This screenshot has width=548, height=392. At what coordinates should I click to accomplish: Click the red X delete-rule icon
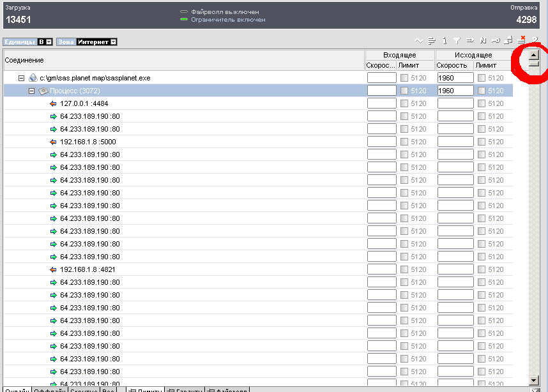522,40
